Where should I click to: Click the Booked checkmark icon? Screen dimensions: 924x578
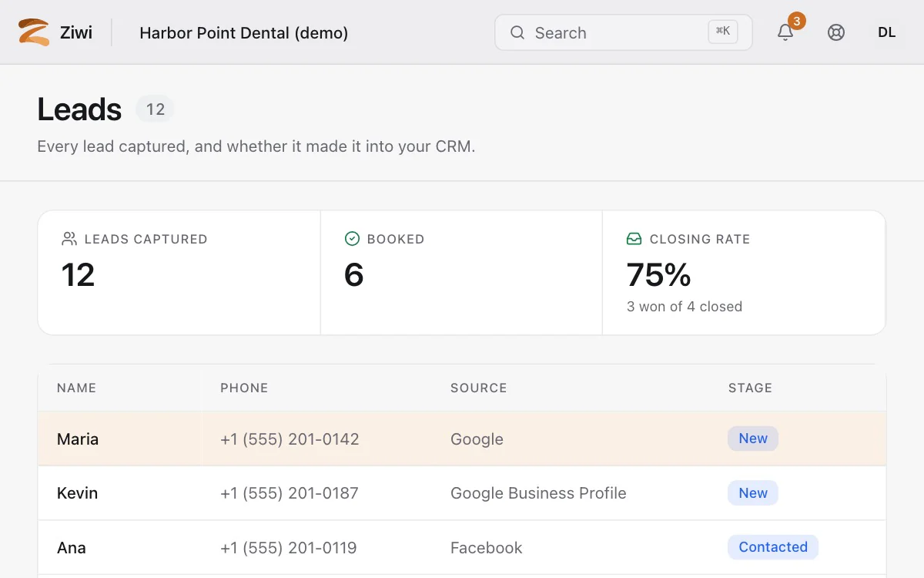(x=352, y=239)
